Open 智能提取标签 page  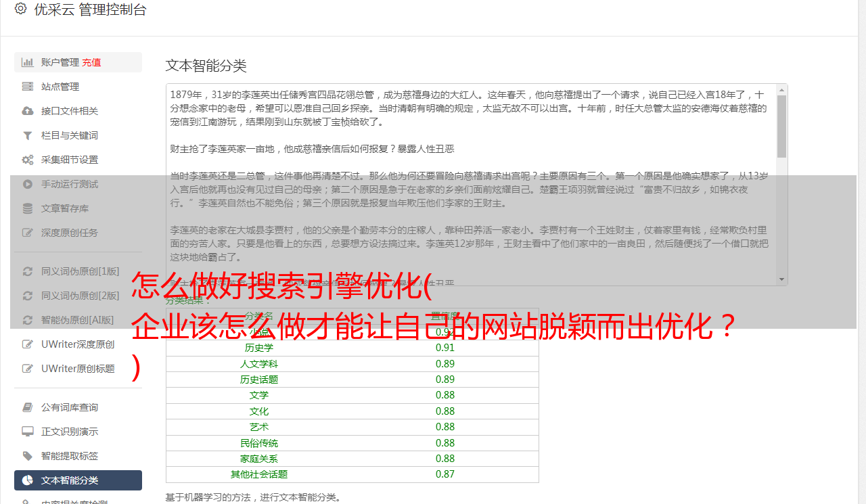pyautogui.click(x=78, y=456)
